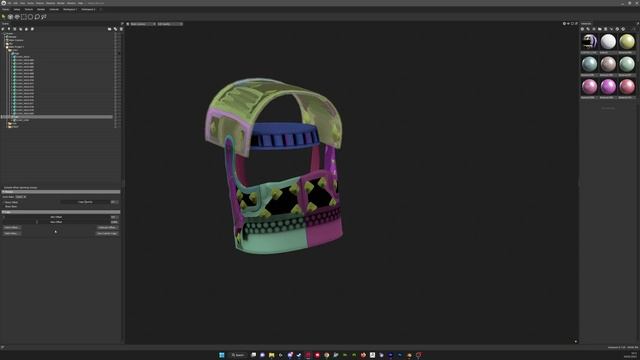Select the white material sphere thumbnail

608,42
